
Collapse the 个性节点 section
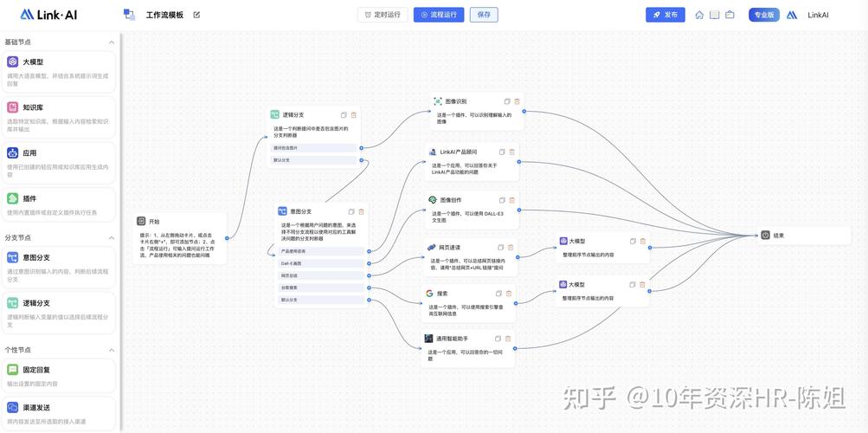(112, 350)
